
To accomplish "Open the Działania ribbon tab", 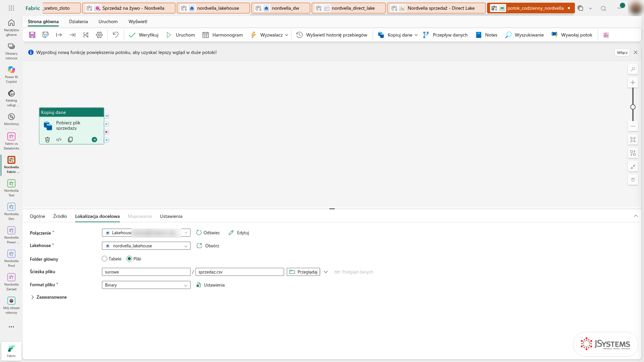I will coord(78,21).
